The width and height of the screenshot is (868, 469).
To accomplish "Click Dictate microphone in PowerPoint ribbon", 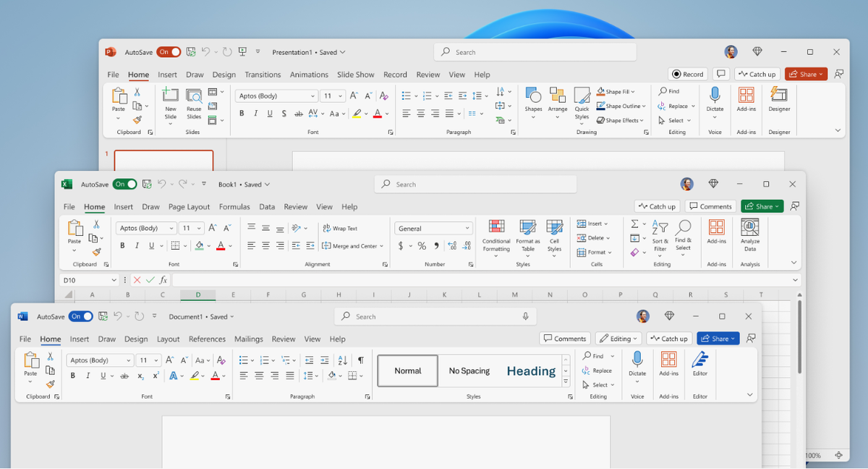I will click(x=715, y=99).
